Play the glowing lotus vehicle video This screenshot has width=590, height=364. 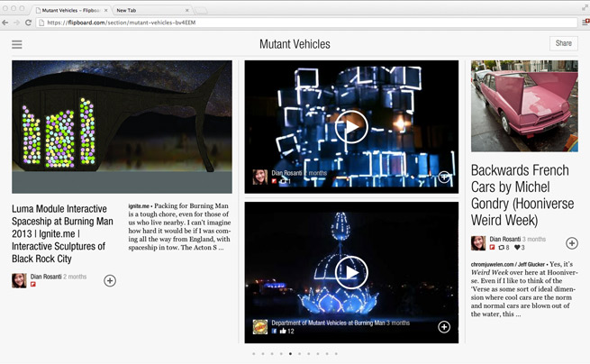[351, 272]
